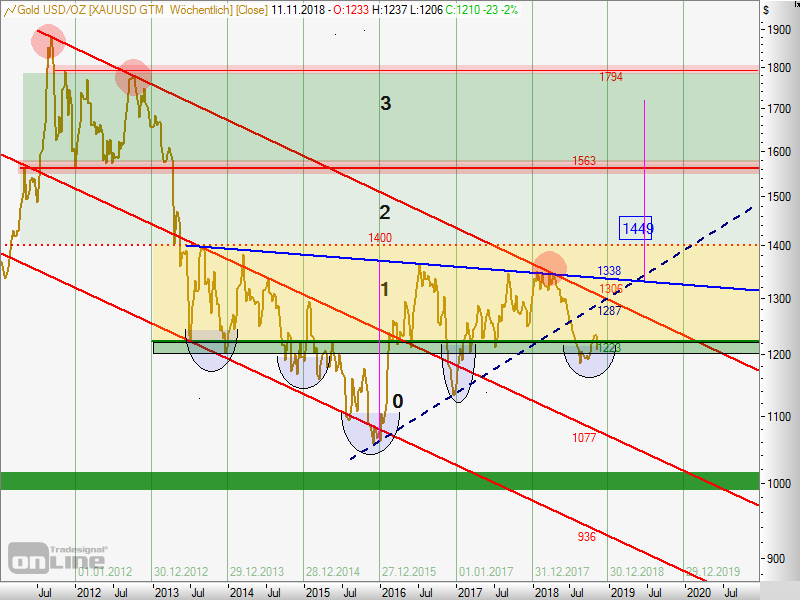Click the solid green support band near 1000
Viewport: 800px width, 600px height.
click(x=380, y=481)
